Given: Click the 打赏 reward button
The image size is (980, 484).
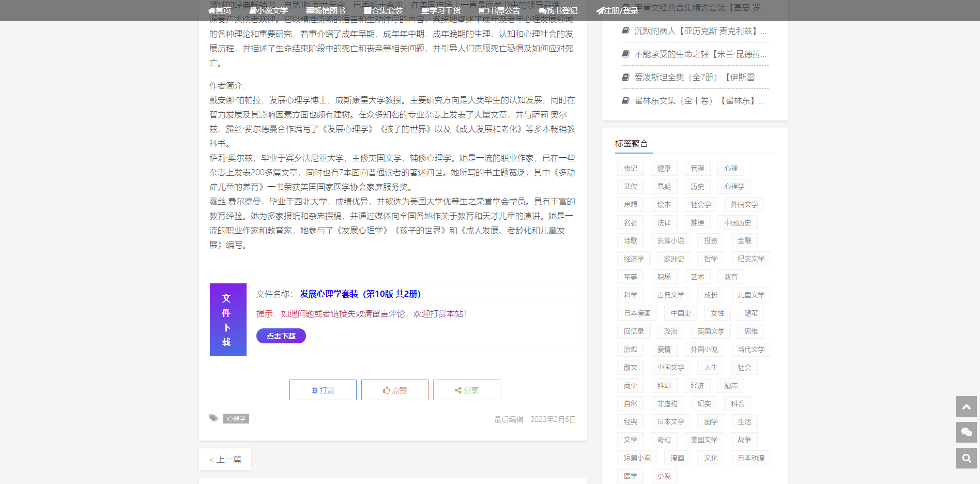Looking at the screenshot, I should (x=323, y=390).
